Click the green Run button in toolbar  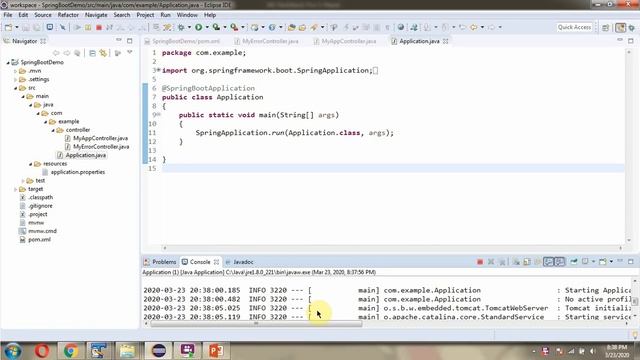[x=199, y=27]
